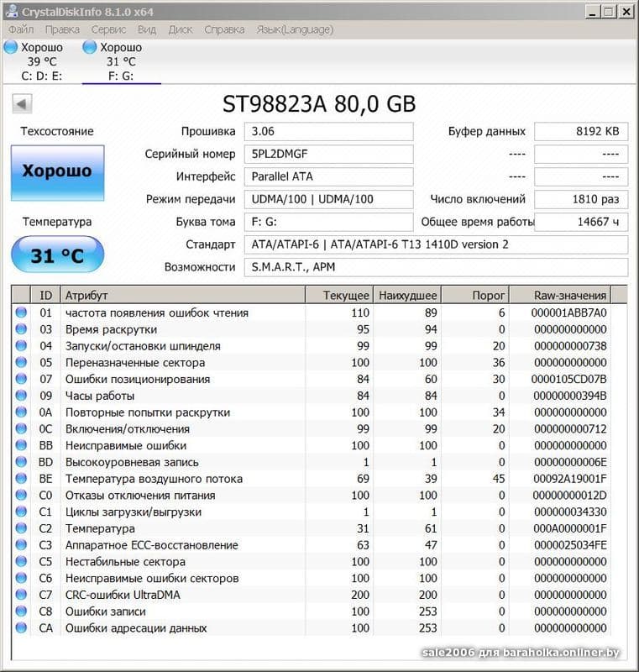Click the Текущее column header
This screenshot has height=672, width=639.
coord(339,296)
